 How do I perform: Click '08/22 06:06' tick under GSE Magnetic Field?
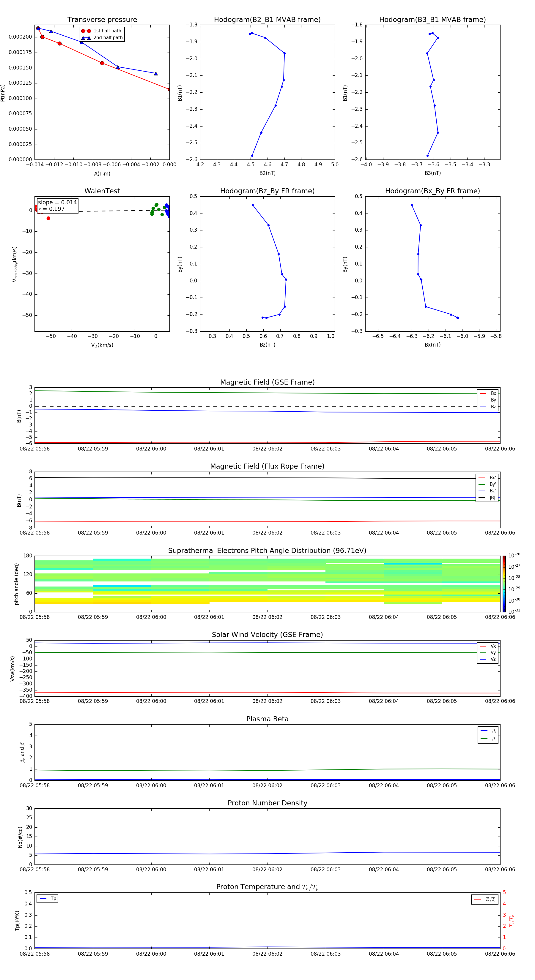[500, 449]
